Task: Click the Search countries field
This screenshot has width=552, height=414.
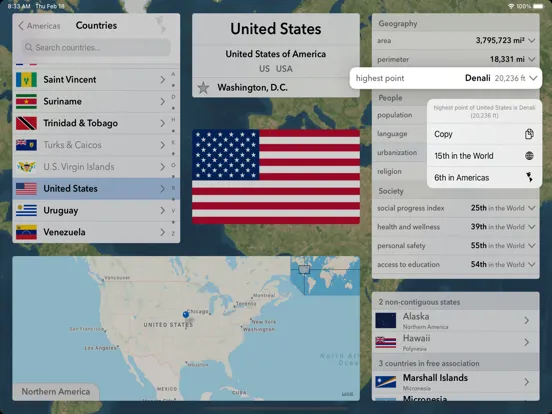Action: (97, 47)
